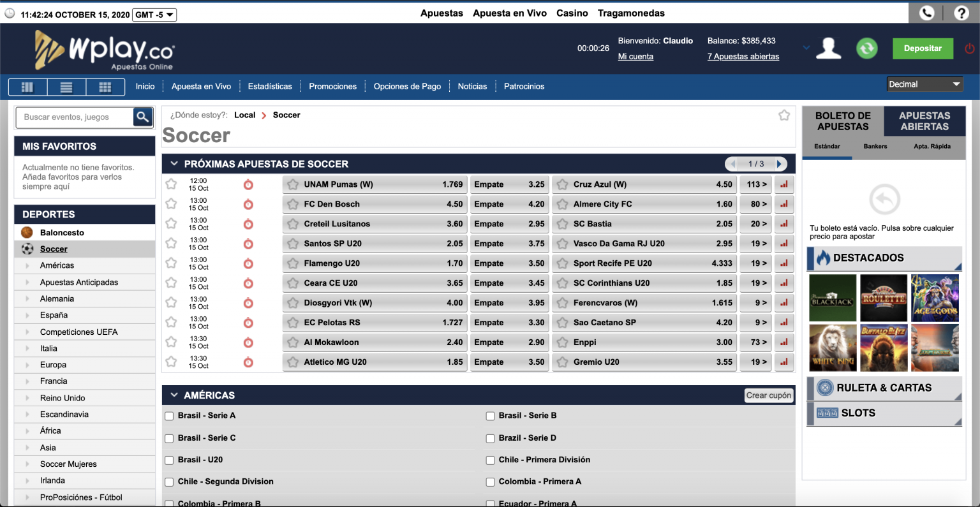The height and width of the screenshot is (507, 980).
Task: Switch to the three-column grid layout view
Action: tap(105, 87)
